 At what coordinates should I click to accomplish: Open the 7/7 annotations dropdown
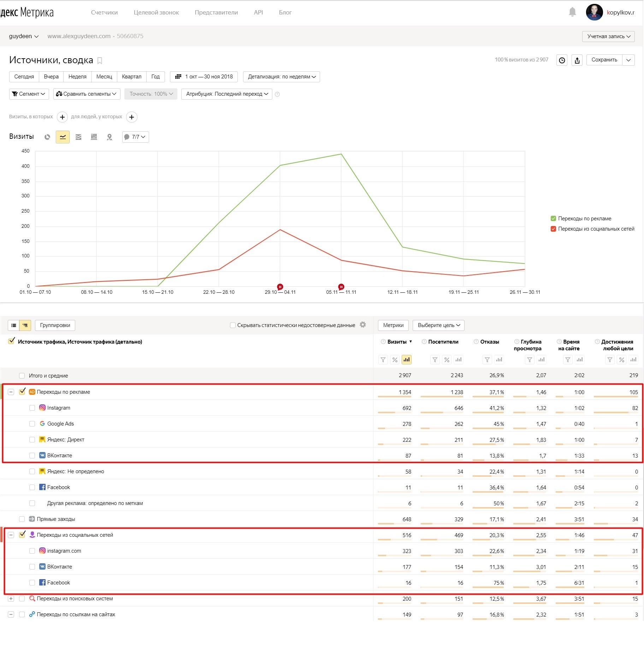pos(135,137)
